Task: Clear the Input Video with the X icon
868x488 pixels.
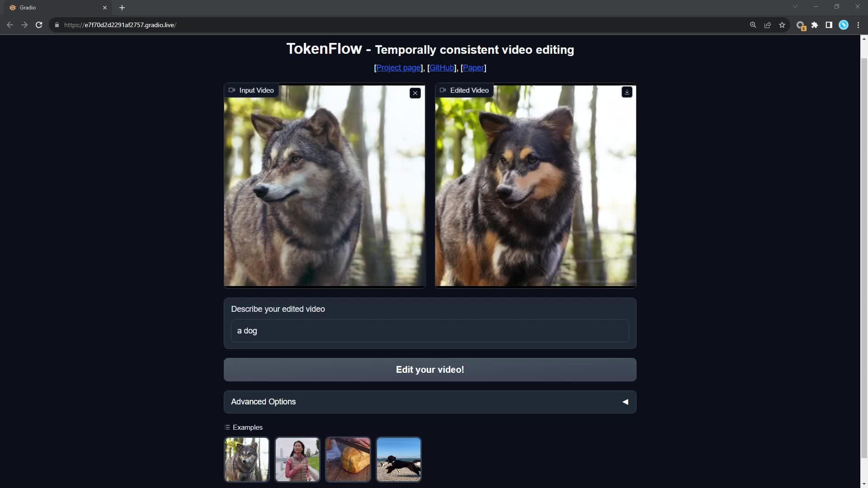Action: (415, 93)
